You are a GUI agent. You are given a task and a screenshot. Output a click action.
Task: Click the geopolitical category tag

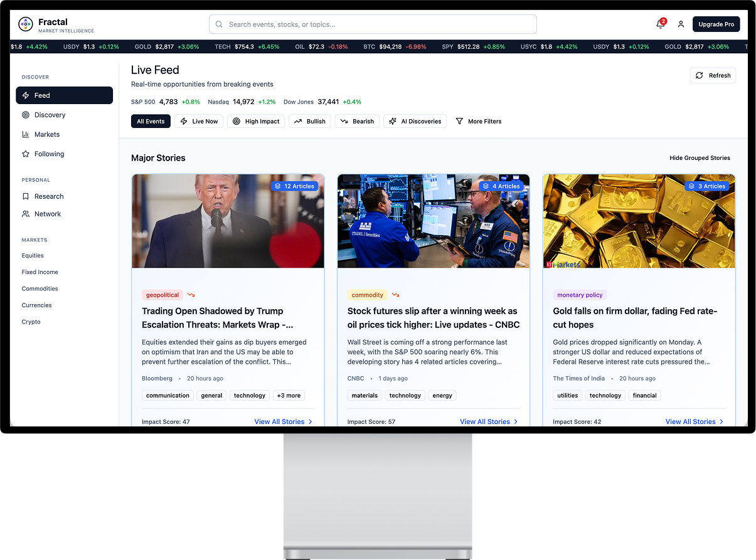point(162,295)
